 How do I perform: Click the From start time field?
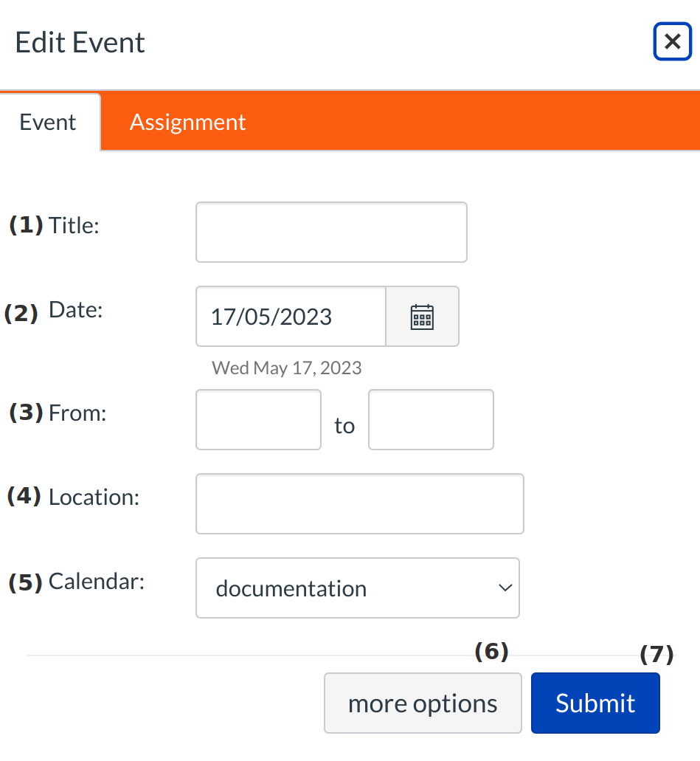click(258, 419)
